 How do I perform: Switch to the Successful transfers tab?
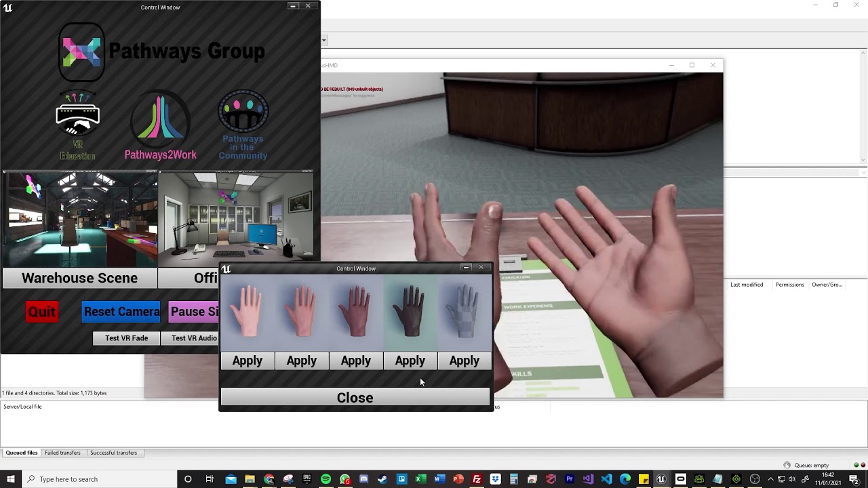tap(113, 453)
